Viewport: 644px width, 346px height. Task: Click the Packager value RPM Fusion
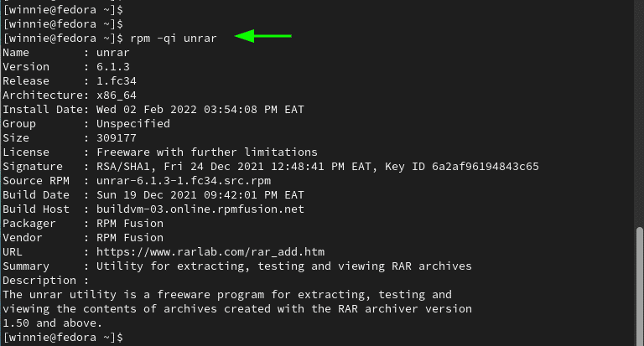pyautogui.click(x=130, y=224)
